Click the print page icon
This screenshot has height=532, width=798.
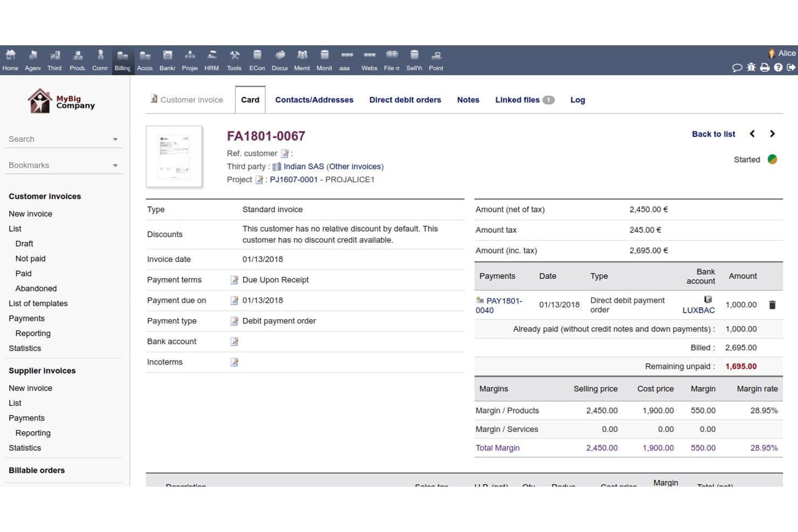[x=765, y=67]
